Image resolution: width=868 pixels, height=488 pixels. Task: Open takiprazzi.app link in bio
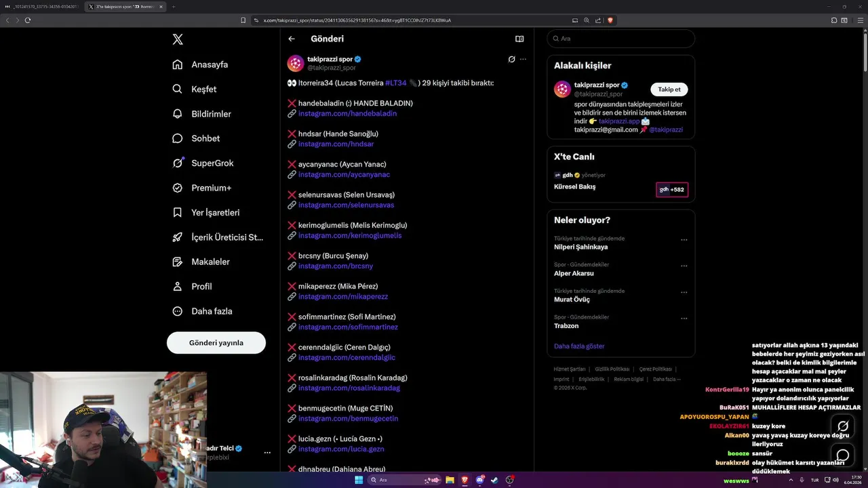pyautogui.click(x=619, y=121)
